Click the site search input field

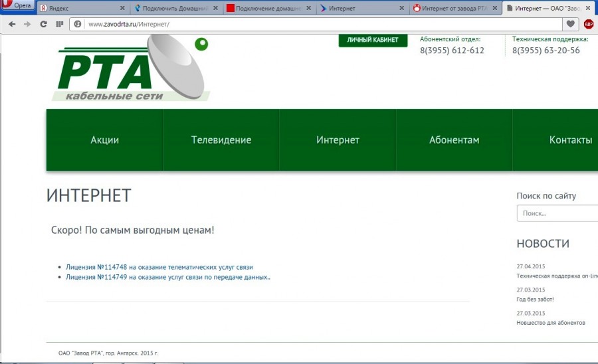tap(557, 213)
